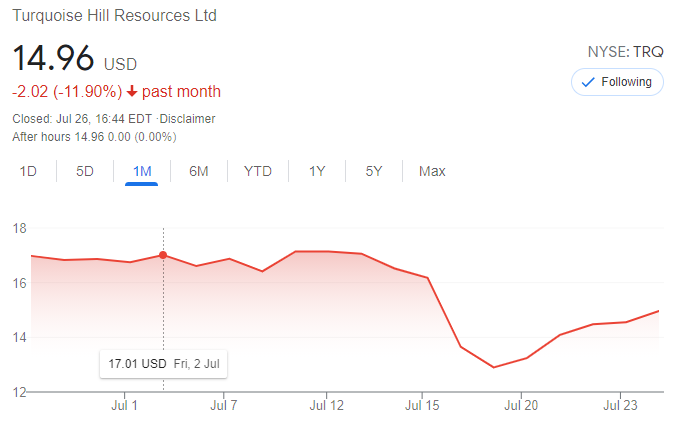The width and height of the screenshot is (695, 428).
Task: Click the 'past month' label
Action: (181, 92)
